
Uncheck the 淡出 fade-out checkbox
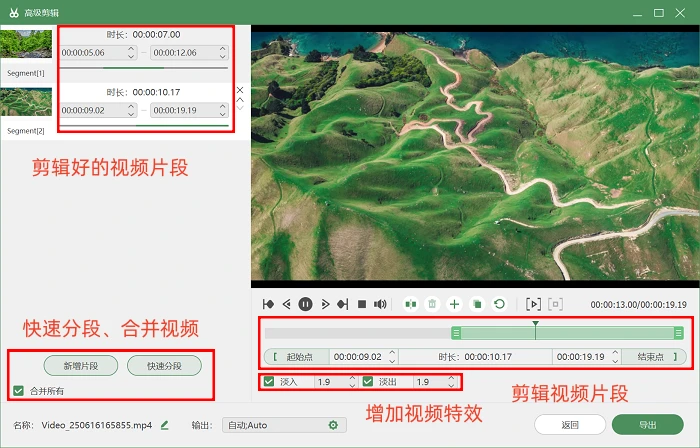[368, 381]
